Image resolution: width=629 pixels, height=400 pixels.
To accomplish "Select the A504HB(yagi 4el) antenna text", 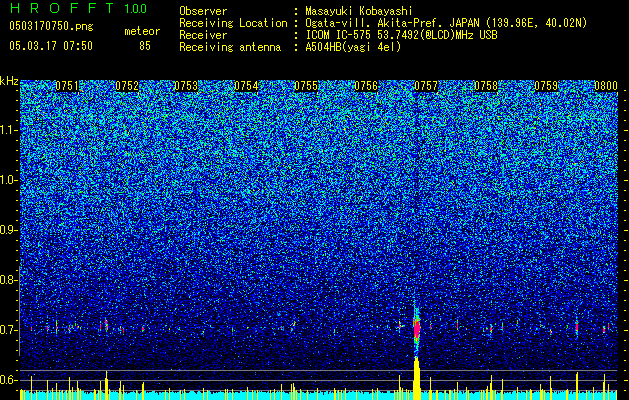I will tap(353, 47).
